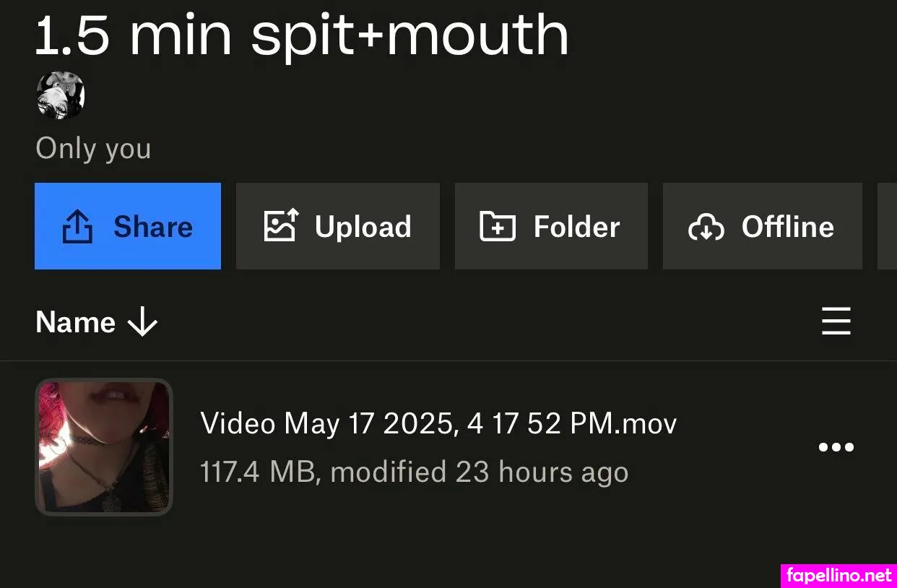Reverse sort order with the down arrow
897x588 pixels.
(142, 322)
